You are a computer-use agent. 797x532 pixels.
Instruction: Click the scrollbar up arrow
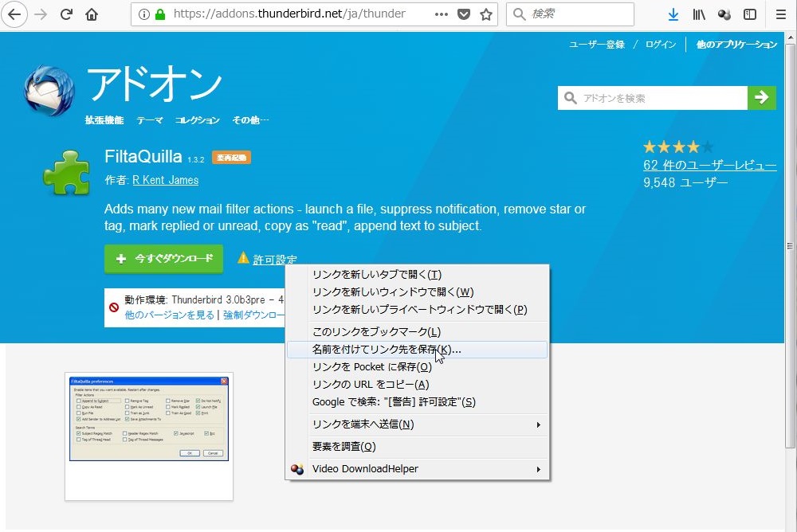(790, 37)
